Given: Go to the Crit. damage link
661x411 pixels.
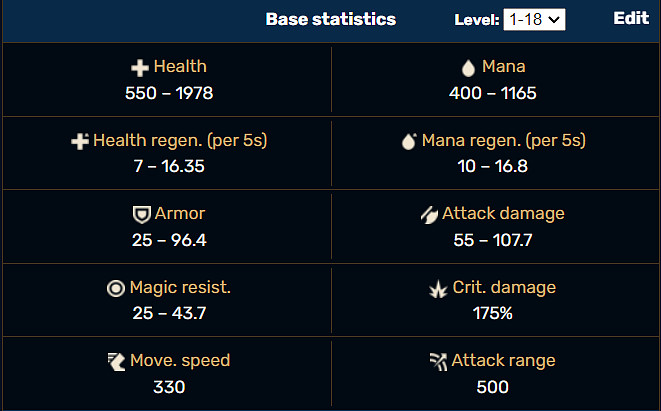Looking at the screenshot, I should tap(503, 288).
